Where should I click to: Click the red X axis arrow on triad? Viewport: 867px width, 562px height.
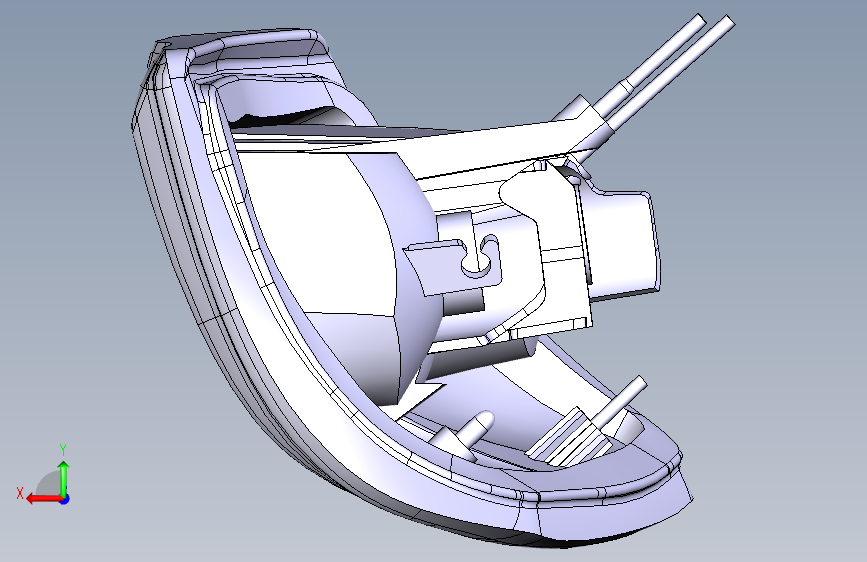tap(44, 499)
